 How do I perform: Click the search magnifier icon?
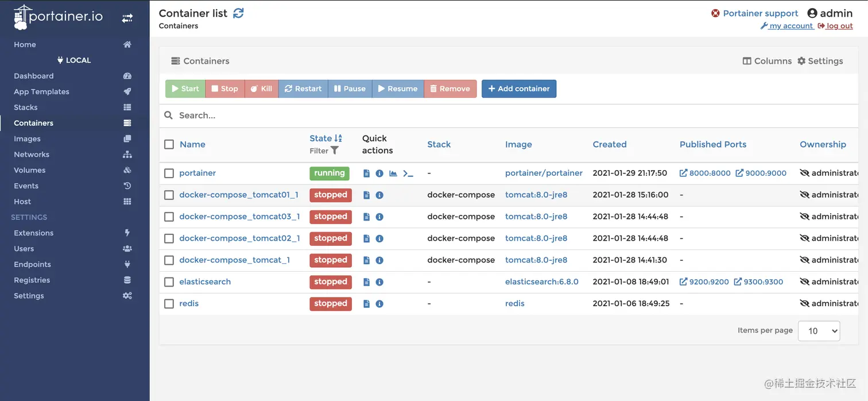pyautogui.click(x=169, y=115)
